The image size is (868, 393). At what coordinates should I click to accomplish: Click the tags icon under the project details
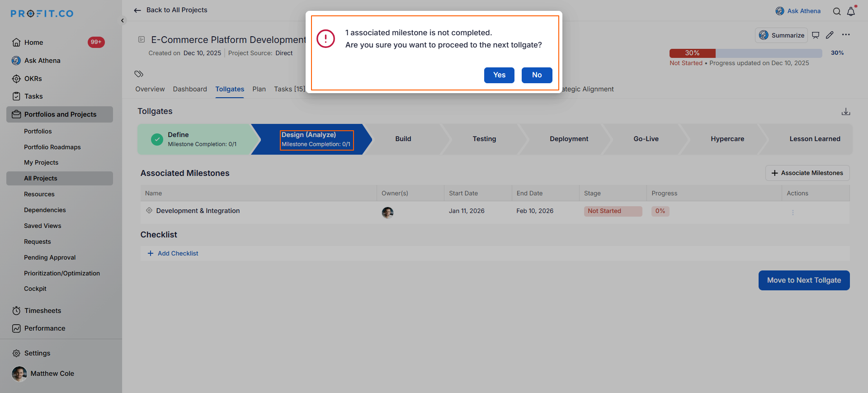pos(139,74)
